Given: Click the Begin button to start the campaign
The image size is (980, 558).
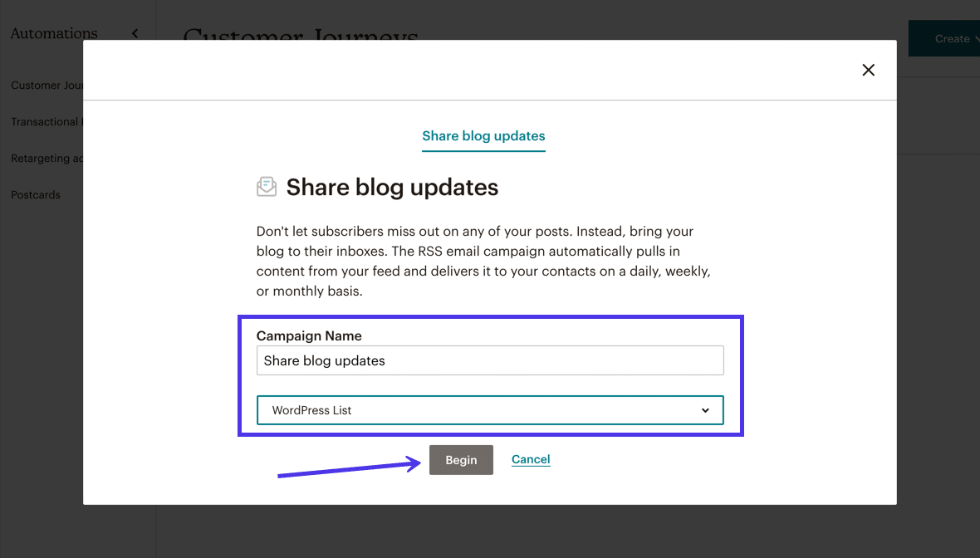Looking at the screenshot, I should (461, 459).
